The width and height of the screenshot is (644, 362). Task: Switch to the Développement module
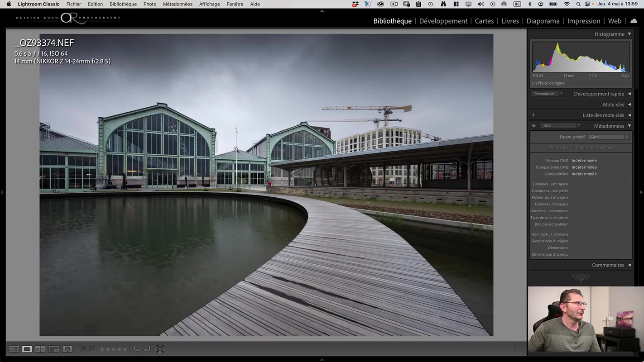pyautogui.click(x=443, y=21)
